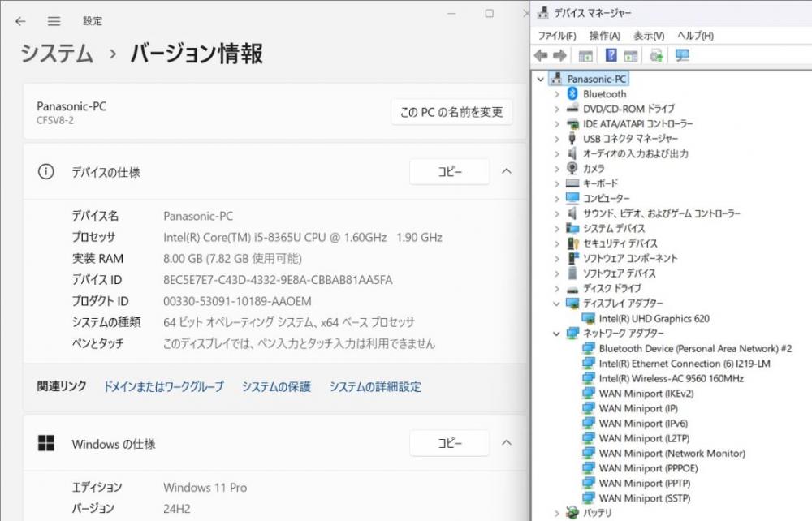Copy Windows specifications with コピー button
812x521 pixels.
click(450, 443)
